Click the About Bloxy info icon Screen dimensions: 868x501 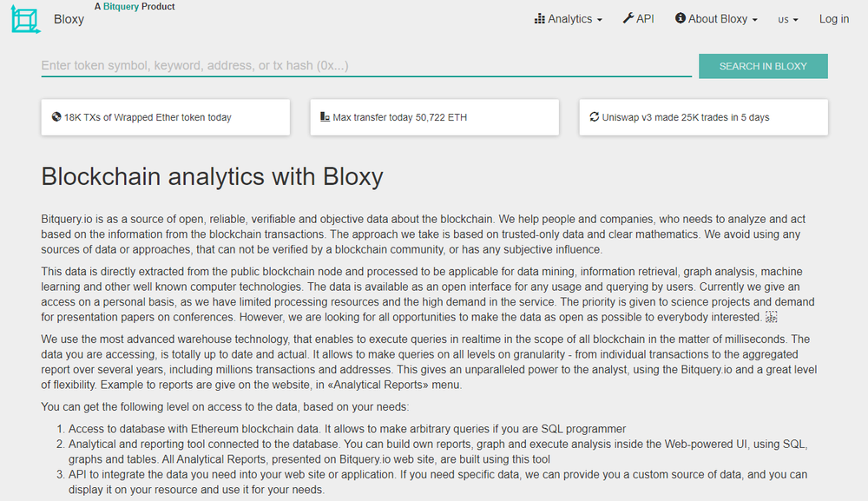tap(681, 18)
